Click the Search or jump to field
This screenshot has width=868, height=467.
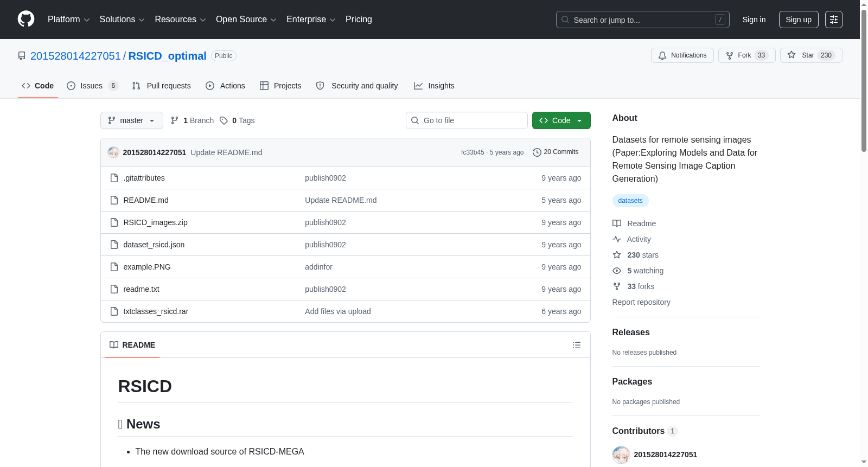[x=643, y=20]
